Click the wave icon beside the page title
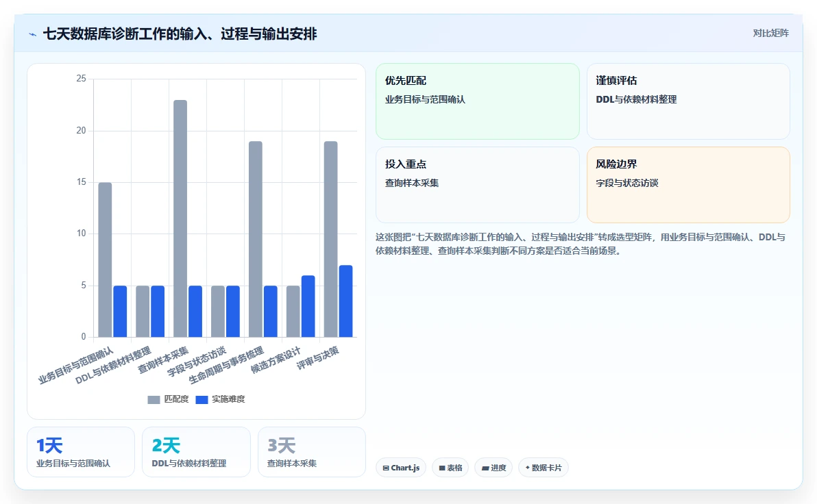Screen dimensions: 817x504 coord(33,34)
